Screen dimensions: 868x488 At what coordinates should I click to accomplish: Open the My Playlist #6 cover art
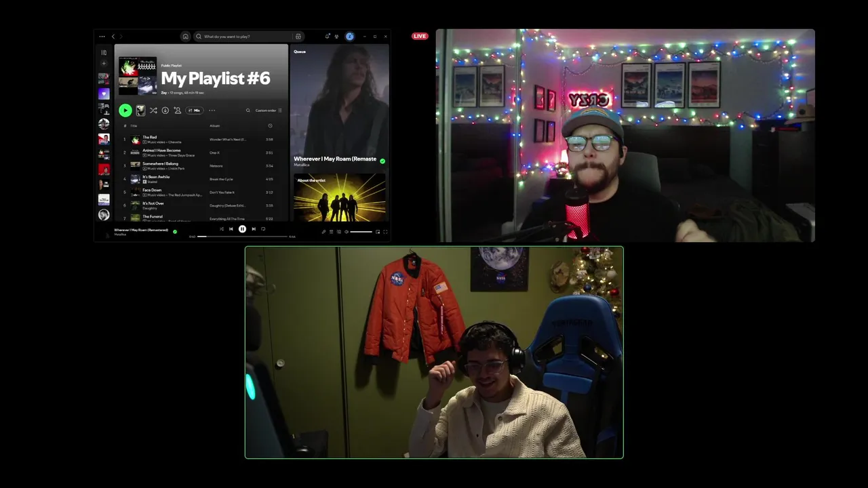[x=138, y=76]
